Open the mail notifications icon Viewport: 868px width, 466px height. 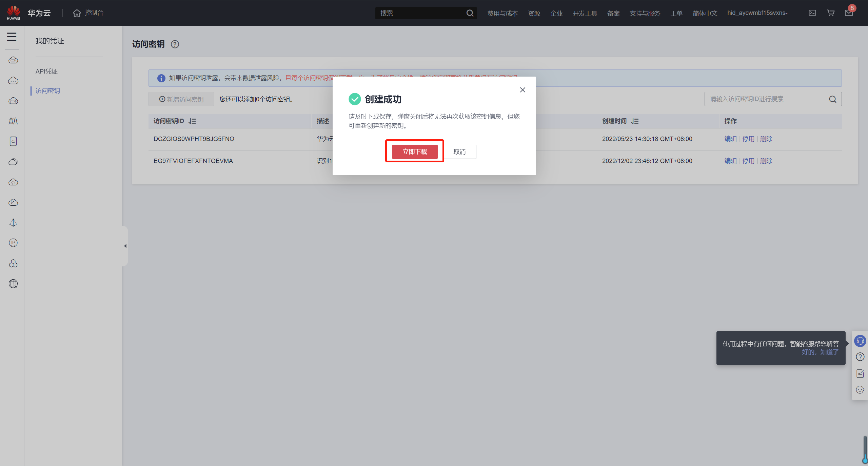point(849,13)
